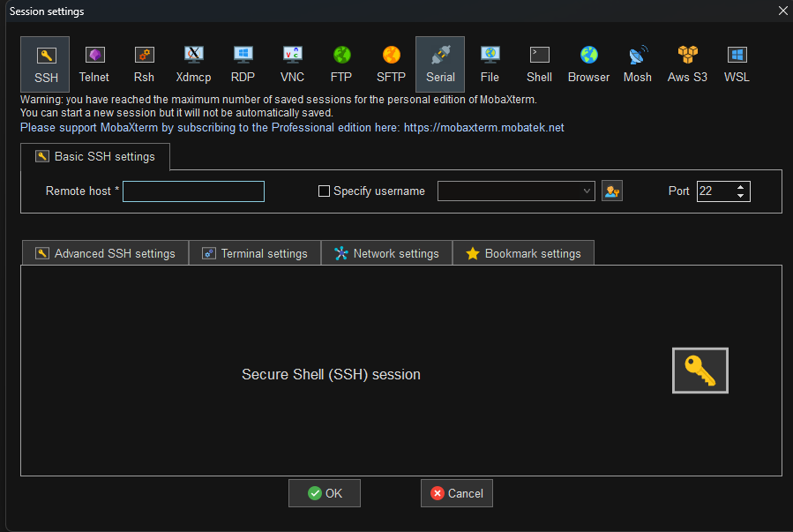Enable the Specify username checkbox
Viewport: 793px width, 532px height.
(x=324, y=191)
